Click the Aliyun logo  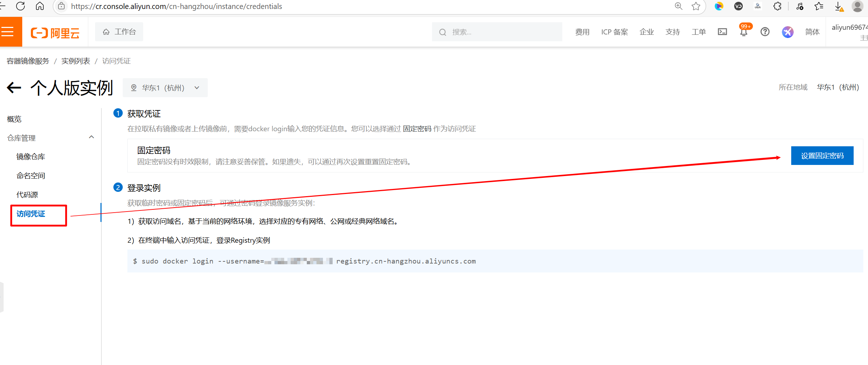(55, 33)
